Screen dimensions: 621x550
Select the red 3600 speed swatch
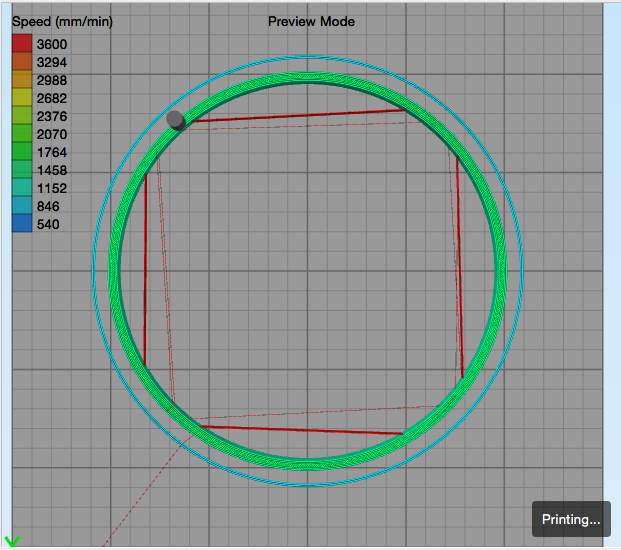pyautogui.click(x=22, y=44)
